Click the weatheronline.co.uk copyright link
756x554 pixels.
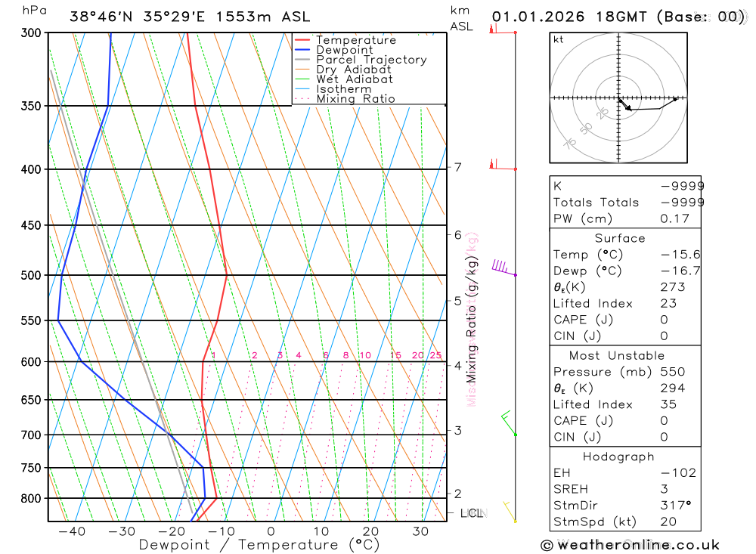point(631,546)
